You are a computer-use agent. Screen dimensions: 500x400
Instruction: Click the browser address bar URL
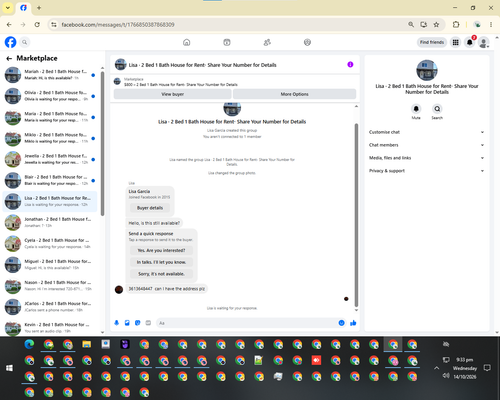(x=118, y=25)
